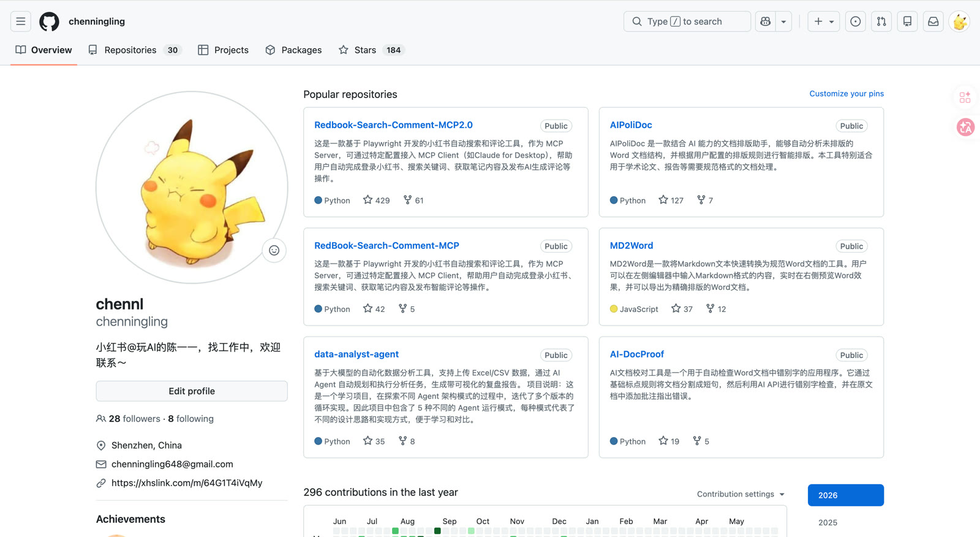View AIPoliDoc stars count 127
Image resolution: width=980 pixels, height=537 pixels.
tap(671, 200)
